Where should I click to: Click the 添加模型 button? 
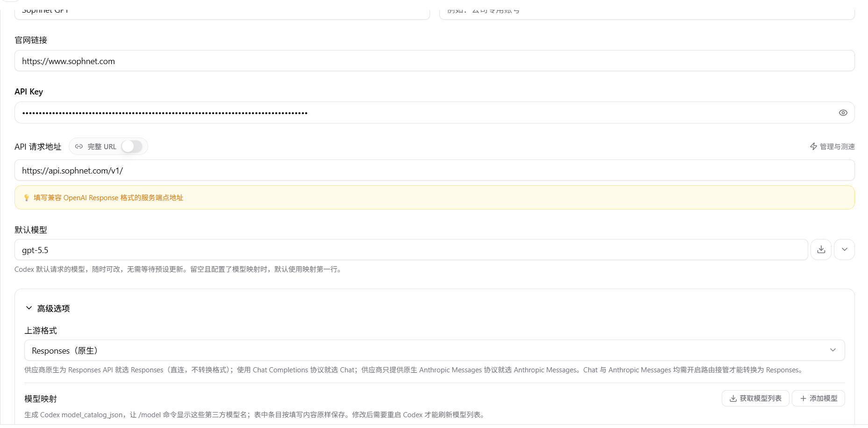coord(818,399)
